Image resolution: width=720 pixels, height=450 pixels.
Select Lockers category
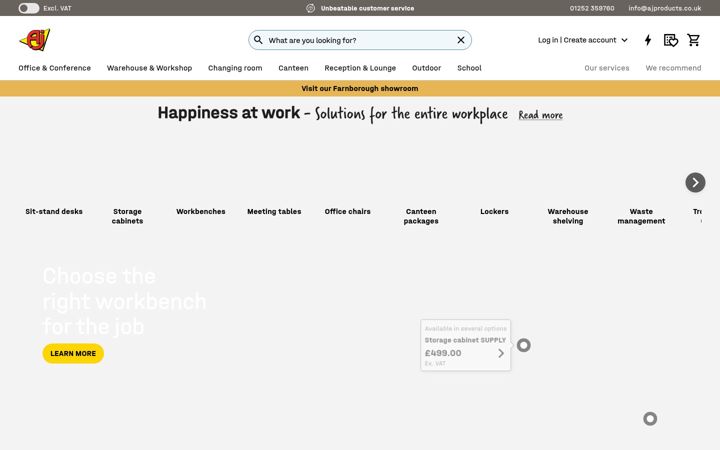pyautogui.click(x=495, y=211)
